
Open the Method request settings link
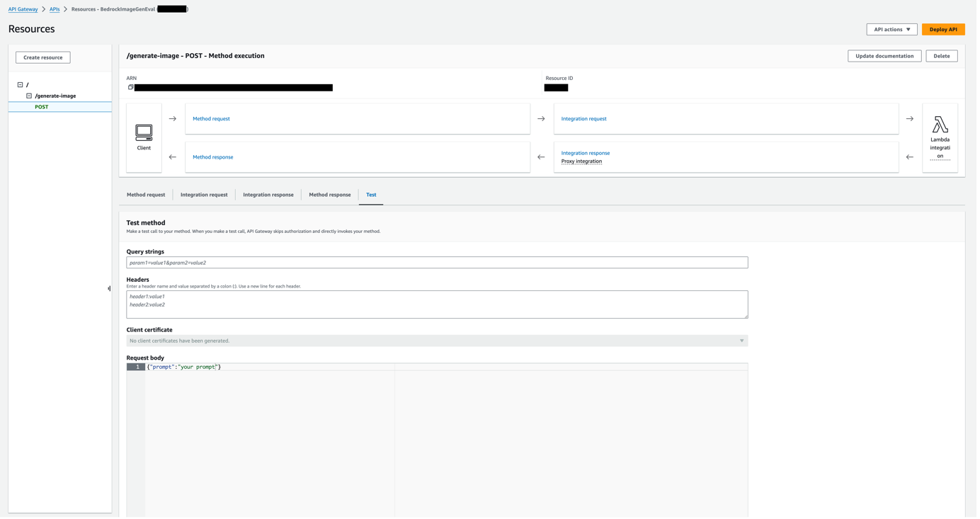211,118
